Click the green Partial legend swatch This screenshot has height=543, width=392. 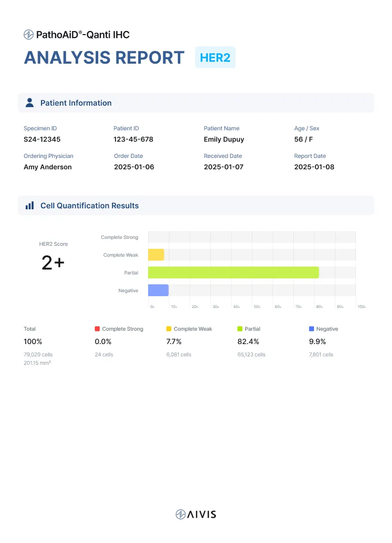240,329
